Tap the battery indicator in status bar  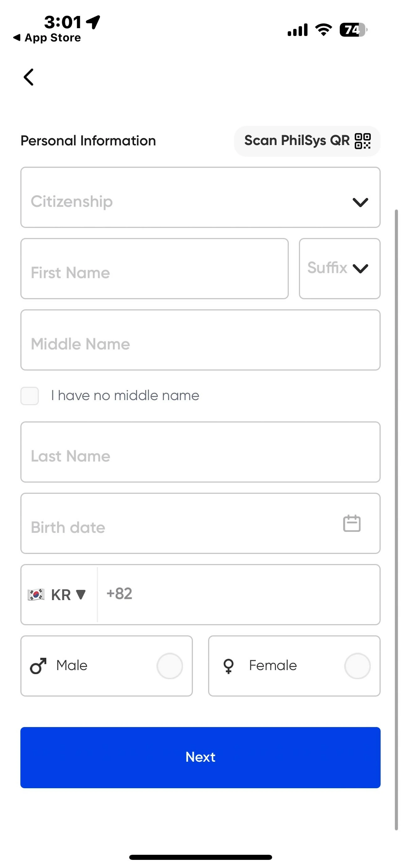353,30
